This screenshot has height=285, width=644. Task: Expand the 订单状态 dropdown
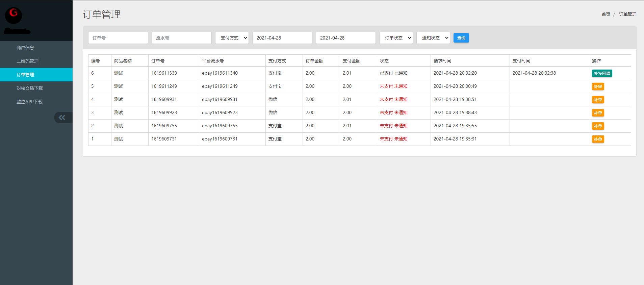[396, 38]
